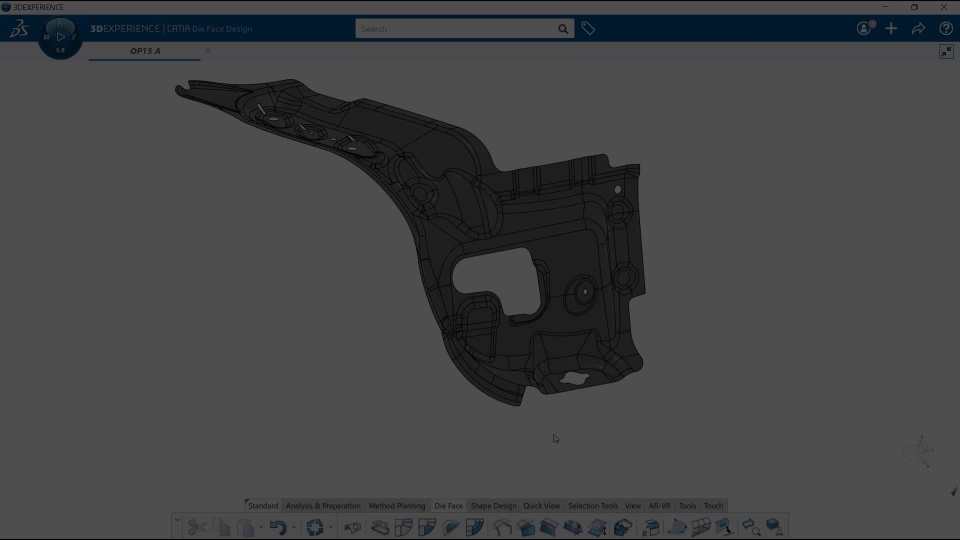Open the View tab in action bar

pyautogui.click(x=632, y=506)
